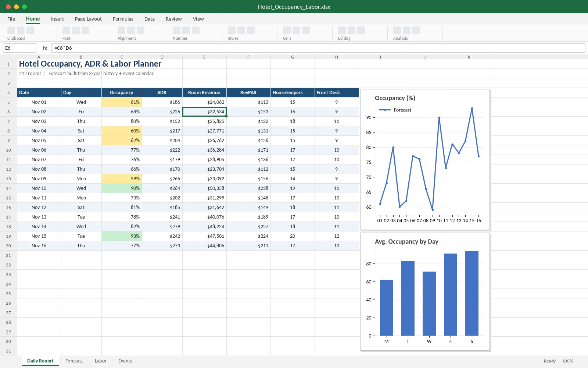Viewport: 588px width, 368px height.
Task: Click the Occupancy (%) line chart title
Action: (x=395, y=98)
